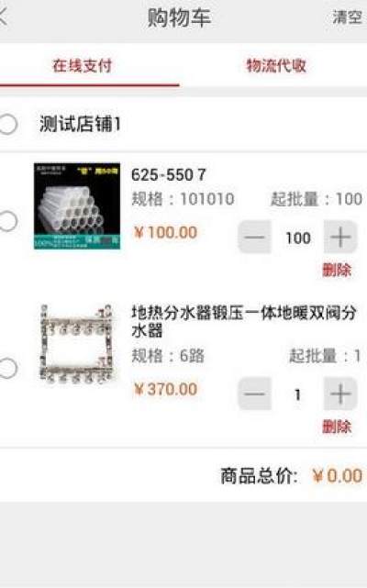This screenshot has height=588, width=367.
Task: Increase quantity of 地热分水器 item
Action: coord(340,394)
